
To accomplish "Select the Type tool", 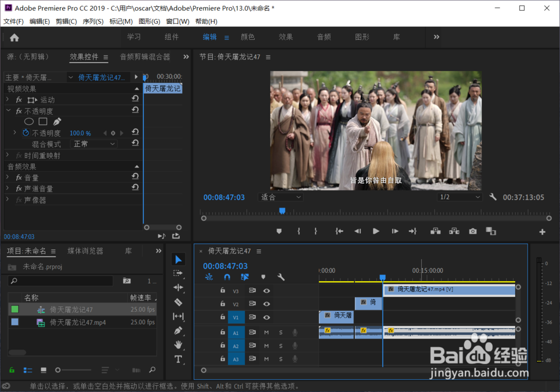I will [178, 359].
